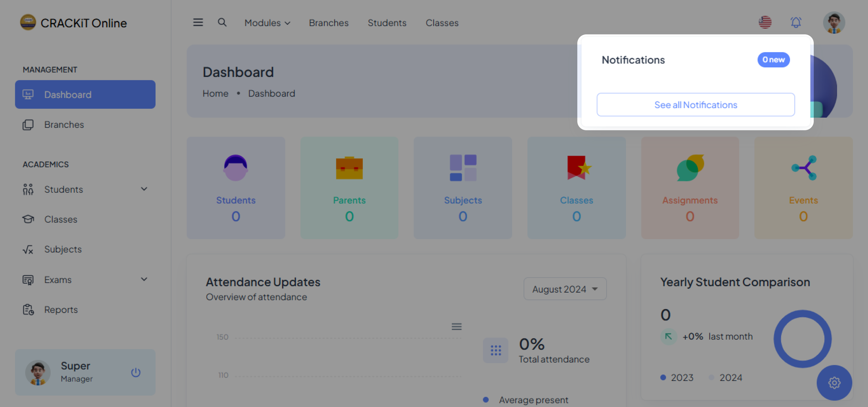Toggle 2023 legend in yearly comparison
The width and height of the screenshot is (868, 407).
click(x=677, y=377)
